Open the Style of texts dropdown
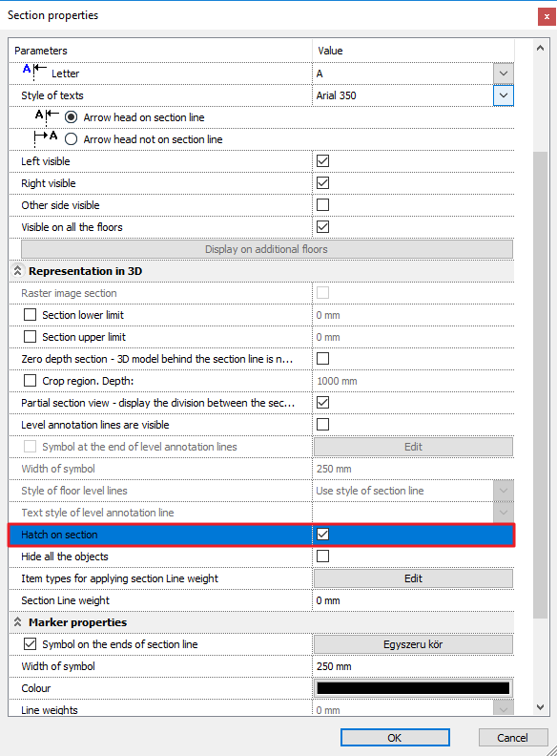 click(503, 95)
